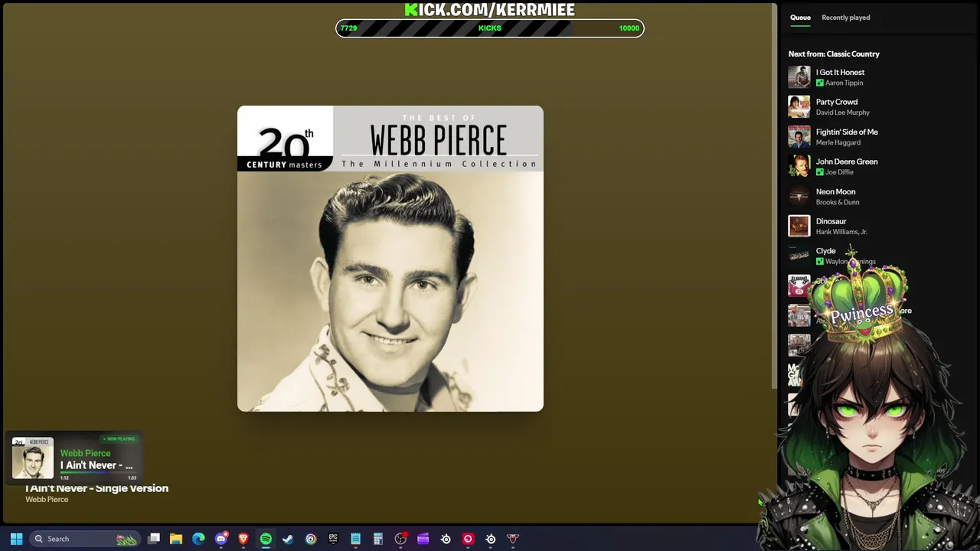
Task: Click the Classic Country queue source heading
Action: click(x=834, y=54)
